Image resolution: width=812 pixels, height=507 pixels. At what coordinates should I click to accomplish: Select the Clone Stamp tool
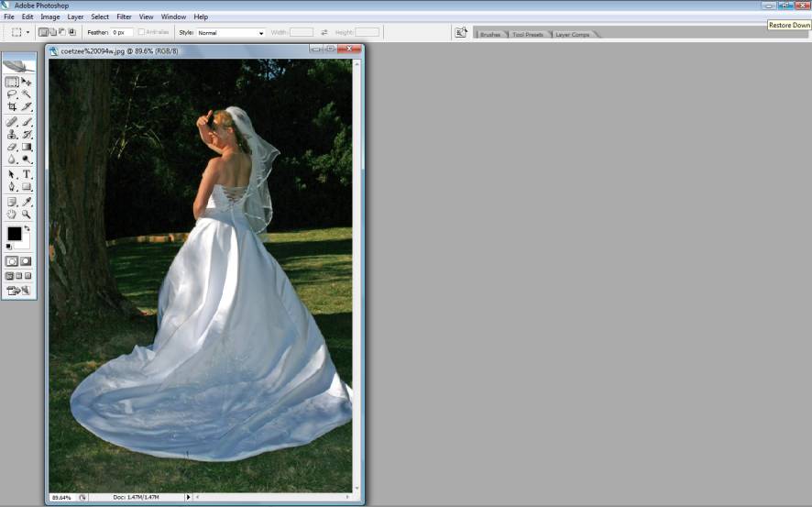click(x=12, y=134)
